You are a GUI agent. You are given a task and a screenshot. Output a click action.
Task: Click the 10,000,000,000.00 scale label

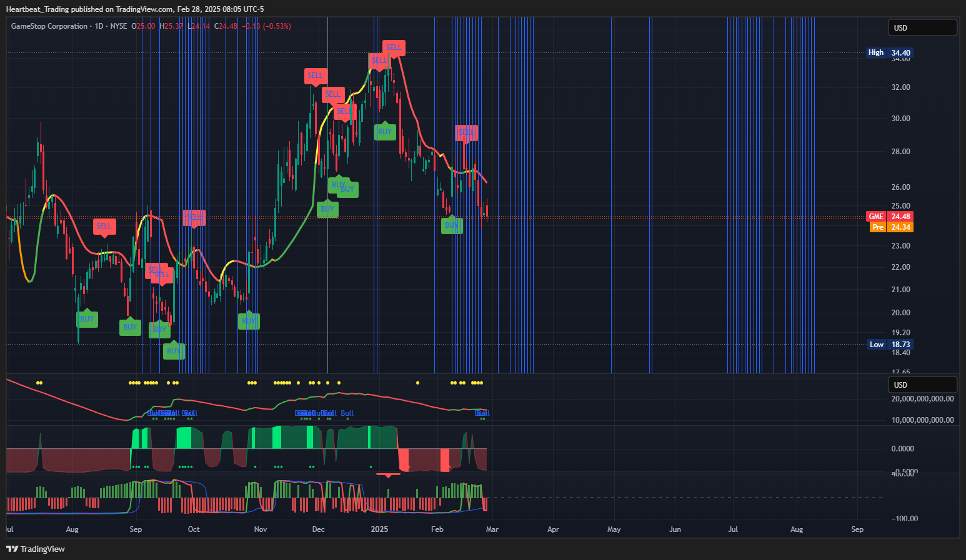(x=922, y=420)
